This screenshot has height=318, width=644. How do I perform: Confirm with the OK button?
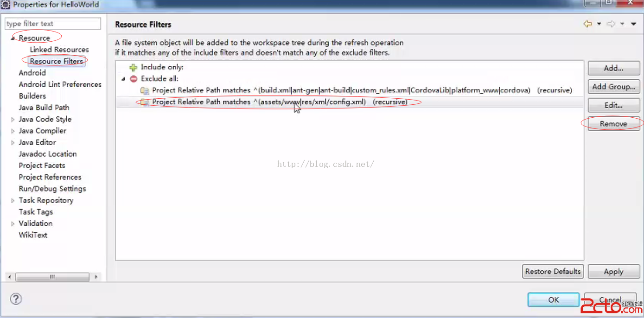554,300
